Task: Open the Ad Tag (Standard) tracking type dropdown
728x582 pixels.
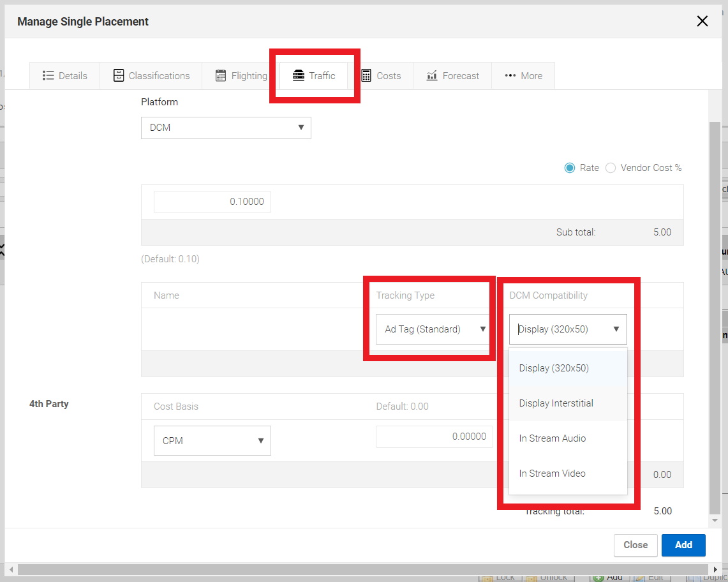Action: (x=433, y=329)
